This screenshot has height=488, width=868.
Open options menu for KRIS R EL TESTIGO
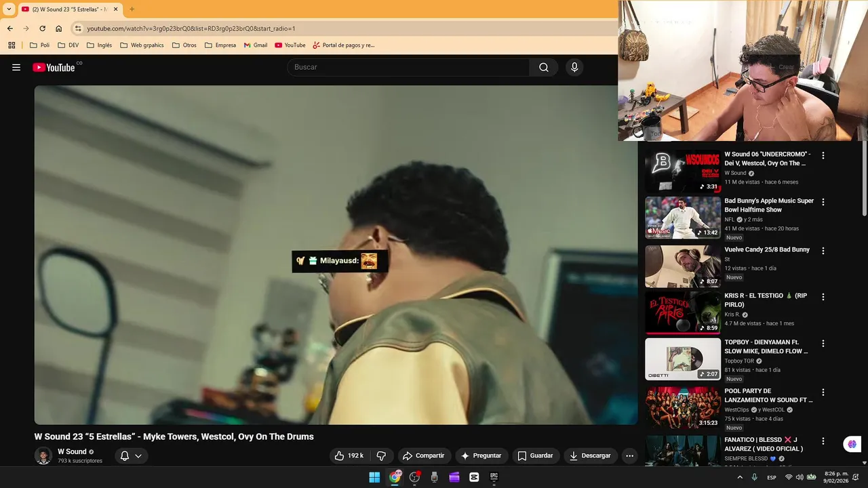pos(823,297)
